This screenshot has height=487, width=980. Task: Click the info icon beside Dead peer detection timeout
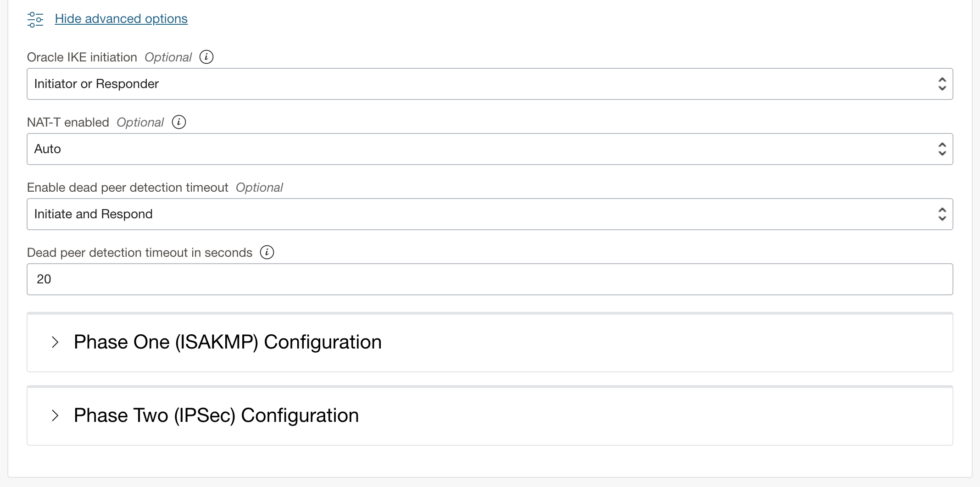coord(267,252)
